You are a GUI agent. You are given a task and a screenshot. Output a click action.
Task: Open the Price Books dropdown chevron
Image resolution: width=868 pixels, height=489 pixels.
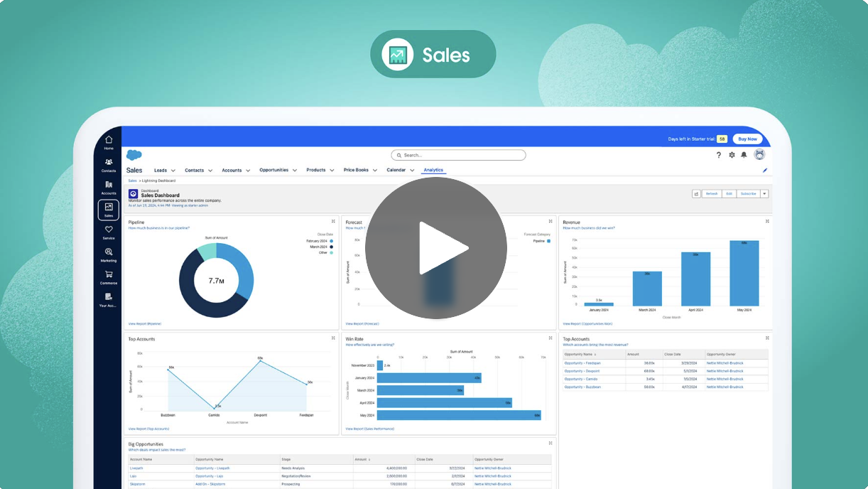(x=375, y=171)
